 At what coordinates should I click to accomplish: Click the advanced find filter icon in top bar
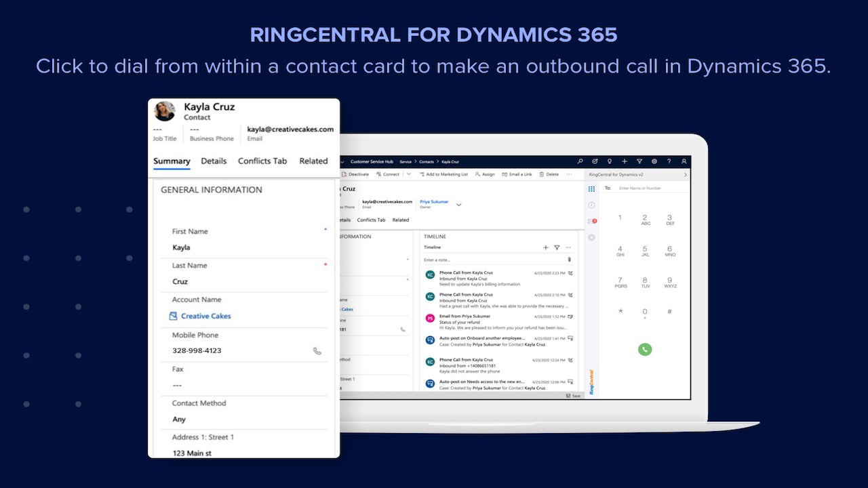click(639, 161)
